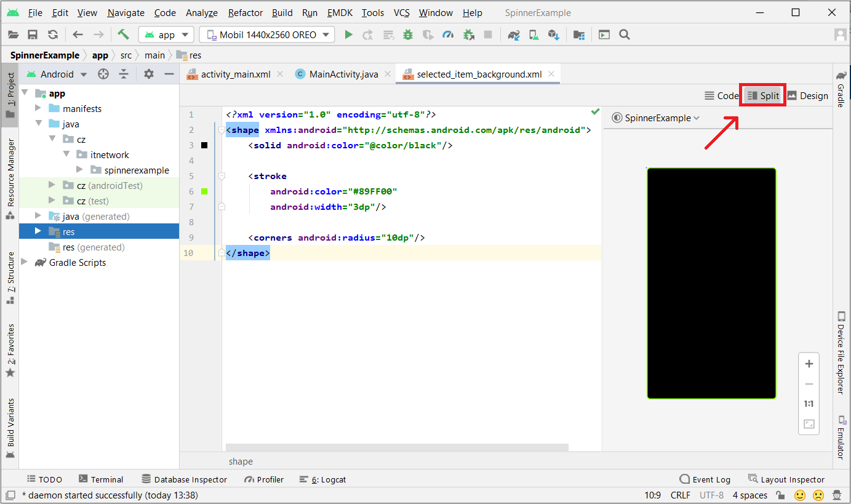Open the Terminal tool window
This screenshot has width=851, height=504.
[x=101, y=479]
